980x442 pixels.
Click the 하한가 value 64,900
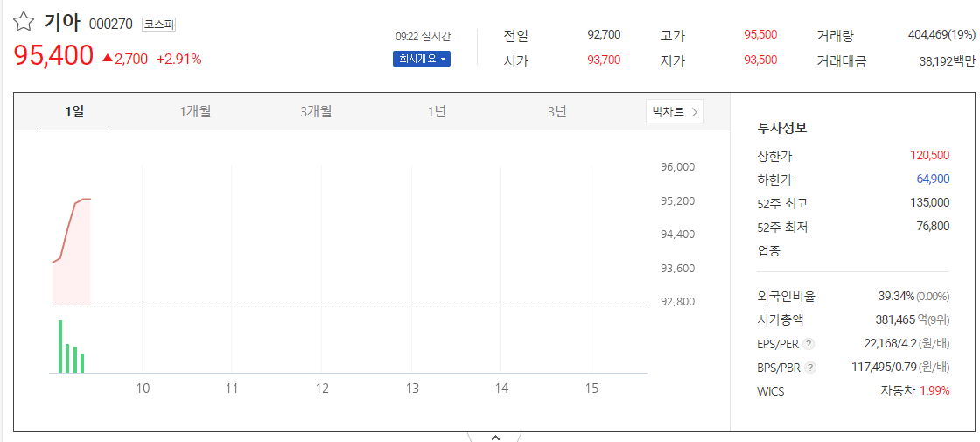933,179
